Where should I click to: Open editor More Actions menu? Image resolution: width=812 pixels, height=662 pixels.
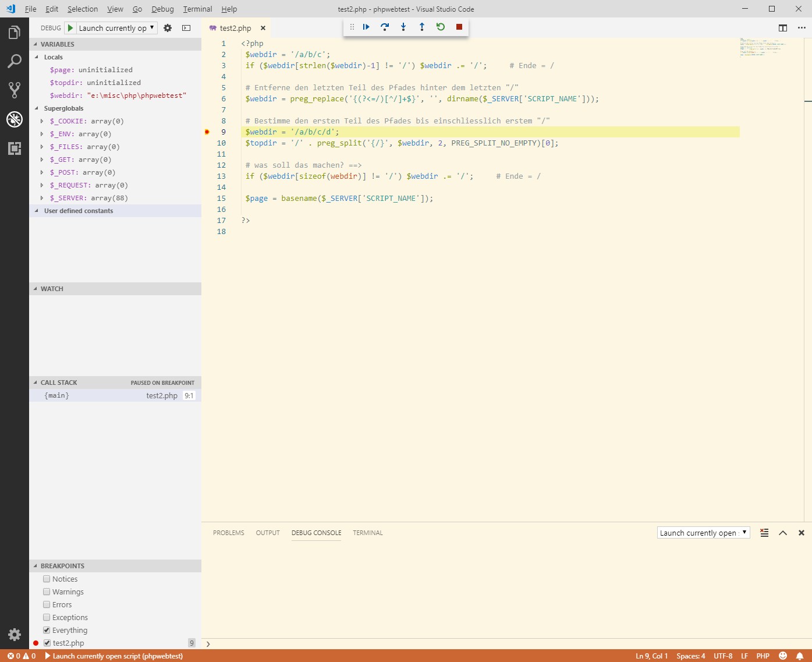point(802,28)
